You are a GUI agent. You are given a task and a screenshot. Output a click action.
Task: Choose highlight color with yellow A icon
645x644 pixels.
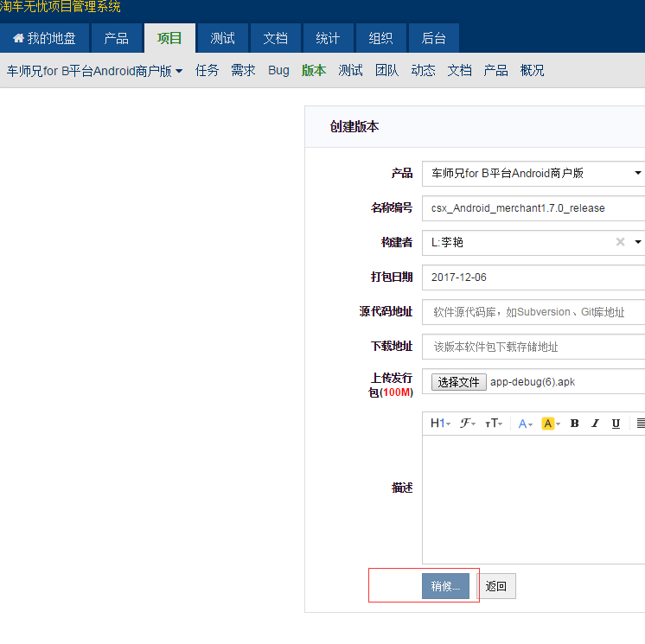point(551,424)
